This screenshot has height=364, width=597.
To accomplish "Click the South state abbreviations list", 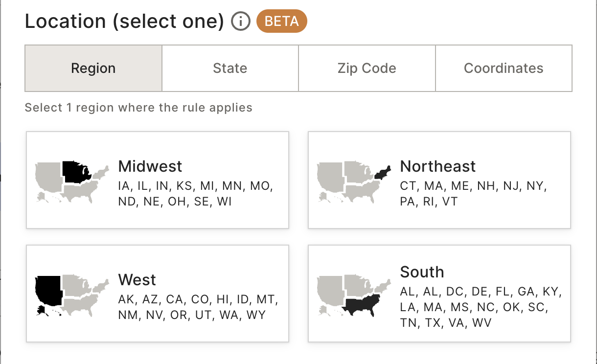I will pyautogui.click(x=482, y=307).
